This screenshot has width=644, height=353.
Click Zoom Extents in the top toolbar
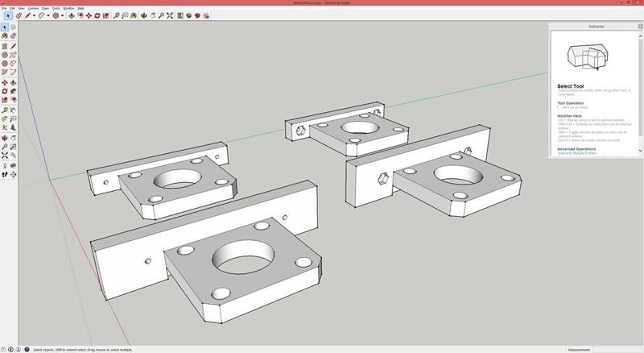coord(169,15)
